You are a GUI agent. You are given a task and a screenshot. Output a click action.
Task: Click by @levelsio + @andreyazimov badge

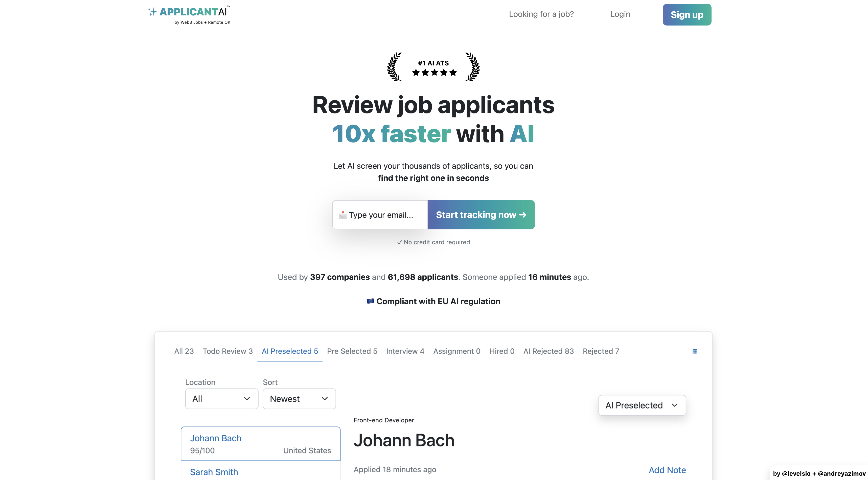pyautogui.click(x=819, y=473)
